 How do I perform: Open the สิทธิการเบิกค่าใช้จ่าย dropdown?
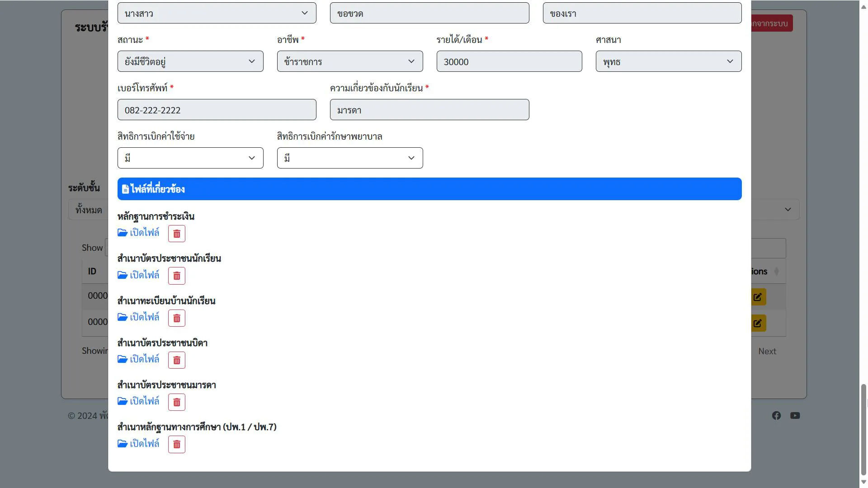click(x=190, y=158)
